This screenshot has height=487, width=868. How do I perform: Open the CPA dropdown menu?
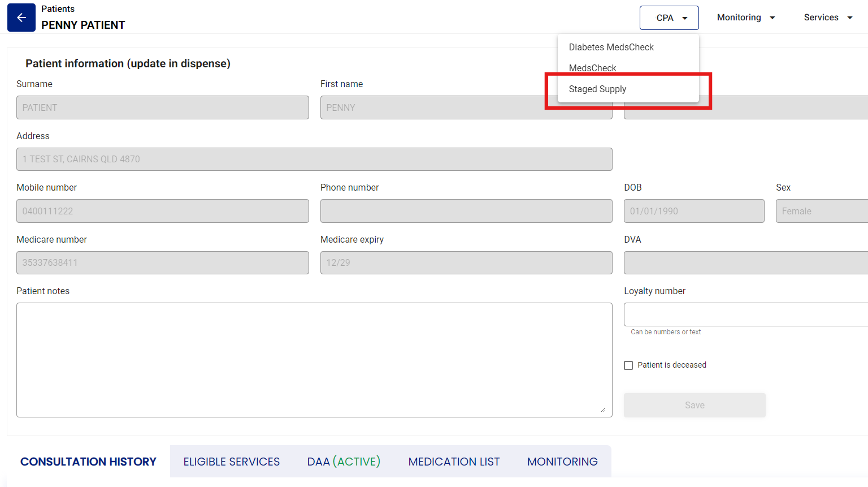coord(669,18)
